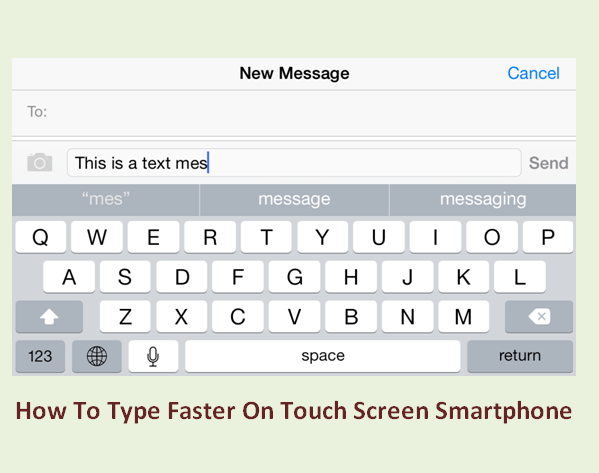Toggle the shift arrow key
Screen dimensions: 599x473
pyautogui.click(x=49, y=316)
